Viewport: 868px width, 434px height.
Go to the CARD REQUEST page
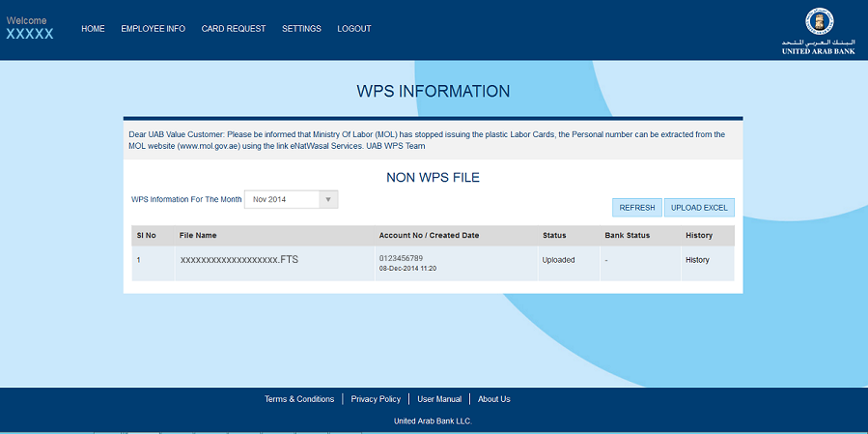tap(233, 29)
